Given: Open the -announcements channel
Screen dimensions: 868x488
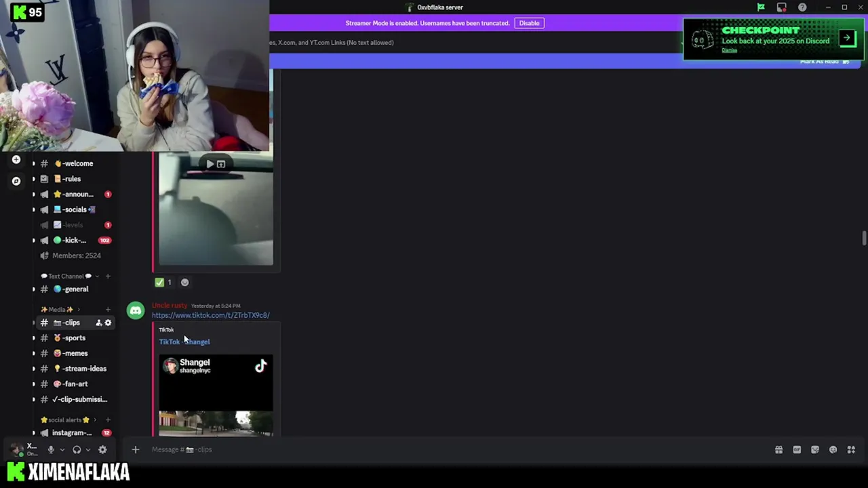Looking at the screenshot, I should [x=73, y=195].
